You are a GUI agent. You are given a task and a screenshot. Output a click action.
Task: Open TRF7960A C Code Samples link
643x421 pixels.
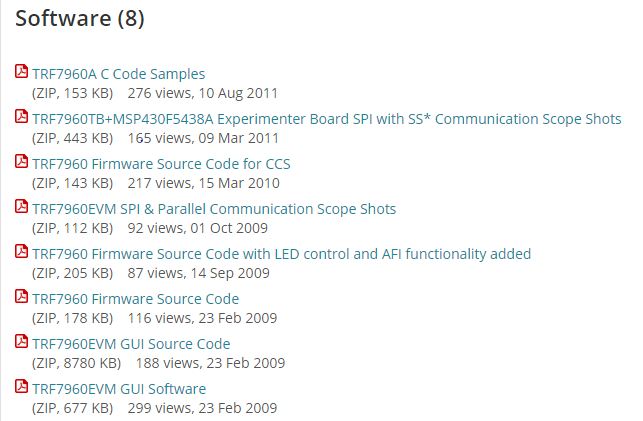pyautogui.click(x=118, y=74)
